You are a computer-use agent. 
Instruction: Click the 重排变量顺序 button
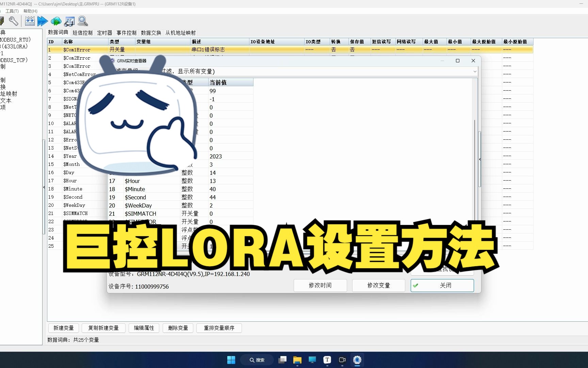pyautogui.click(x=219, y=328)
